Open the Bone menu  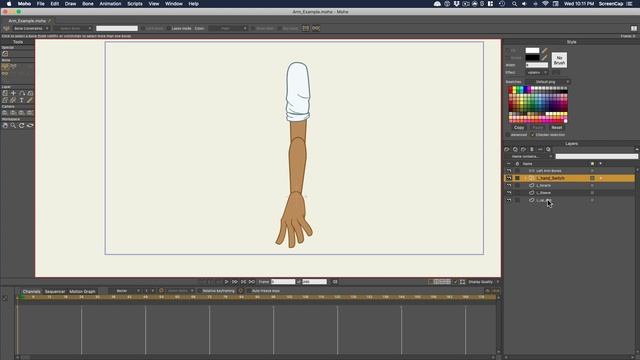[x=88, y=4]
